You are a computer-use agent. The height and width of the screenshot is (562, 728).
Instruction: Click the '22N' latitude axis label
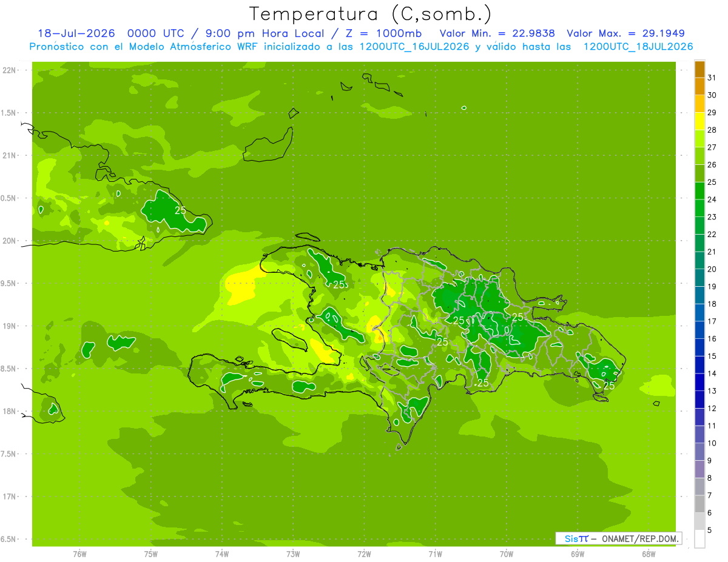10,70
